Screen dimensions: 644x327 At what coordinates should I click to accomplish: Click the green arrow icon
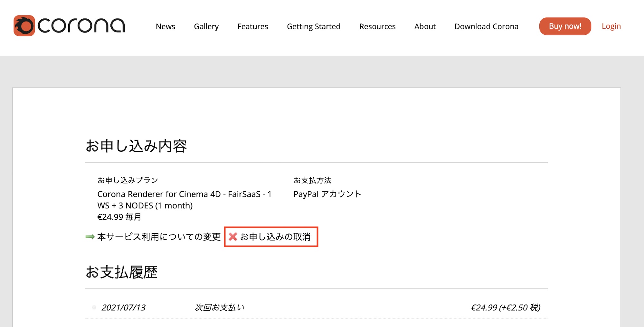tap(90, 237)
